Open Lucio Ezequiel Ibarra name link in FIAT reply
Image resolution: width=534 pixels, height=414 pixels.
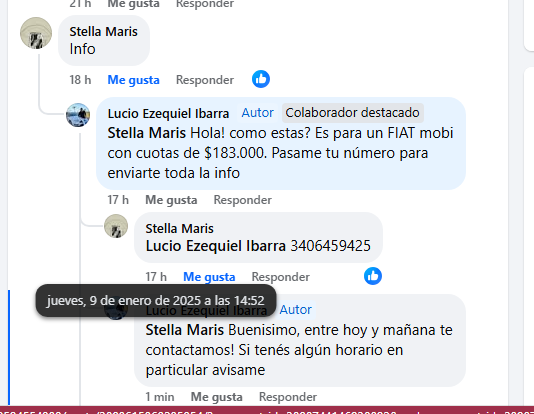(x=168, y=114)
